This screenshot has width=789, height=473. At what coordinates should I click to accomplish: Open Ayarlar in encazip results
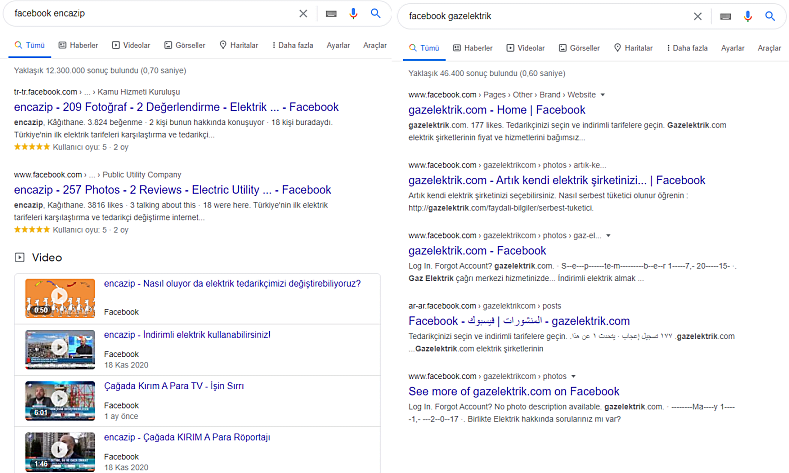pyautogui.click(x=338, y=45)
